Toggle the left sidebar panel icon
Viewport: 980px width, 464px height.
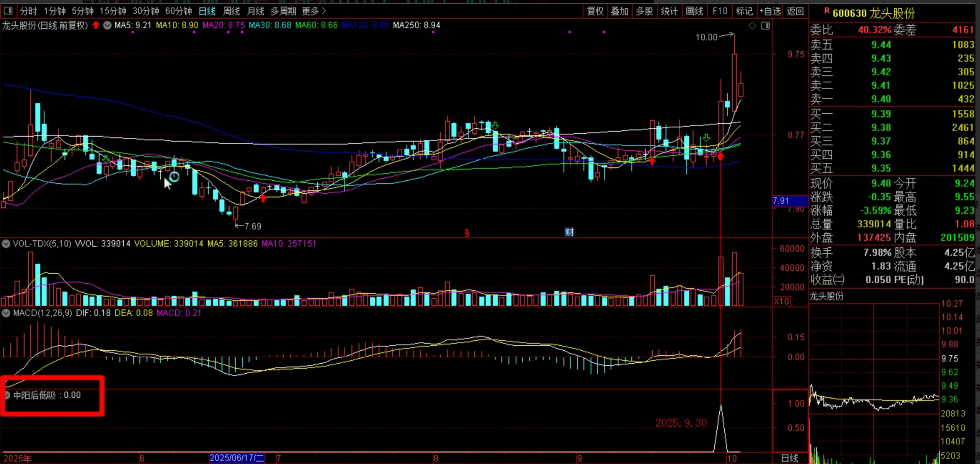[8, 11]
